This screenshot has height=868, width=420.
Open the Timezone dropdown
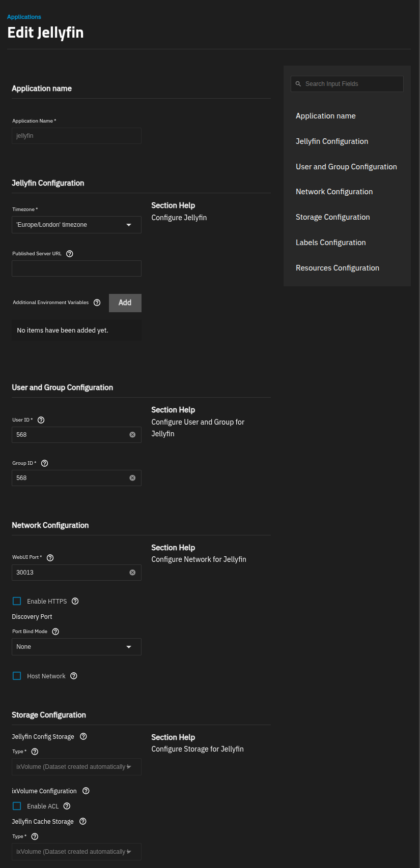click(76, 225)
